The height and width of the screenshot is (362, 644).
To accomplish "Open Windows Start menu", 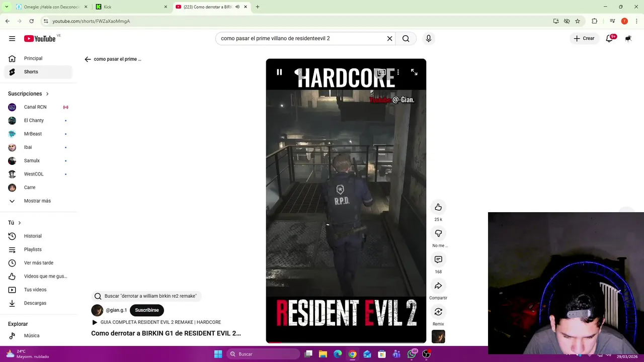I will coord(218,354).
